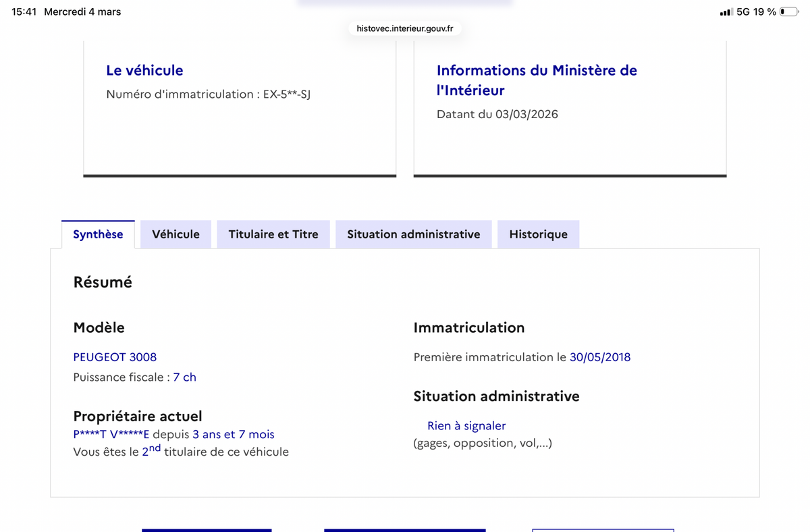Click the PEUGEOT 3008 model text
The image size is (810, 532).
115,357
